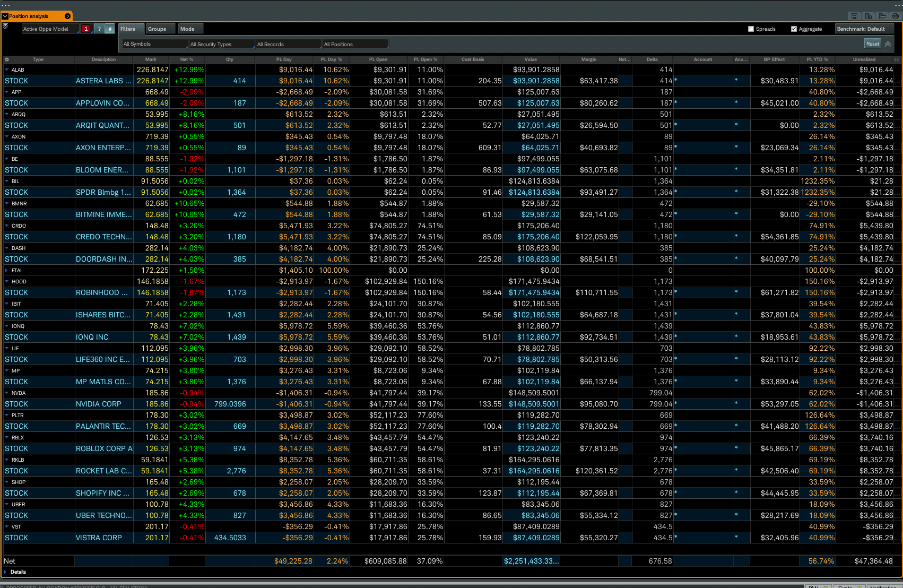Open the Active Opps Model dropdown
Screen dimensions: 903x588
50,29
